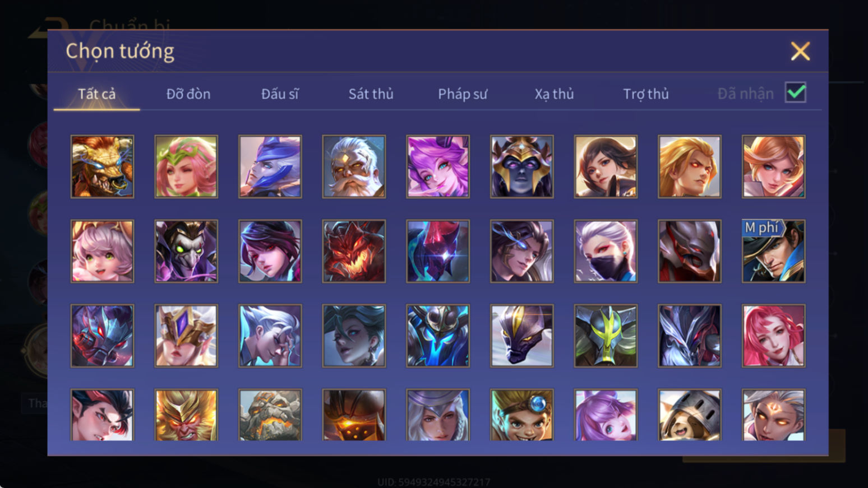Select the hero tagged 'M phí'
The width and height of the screenshot is (868, 488).
[x=774, y=251]
